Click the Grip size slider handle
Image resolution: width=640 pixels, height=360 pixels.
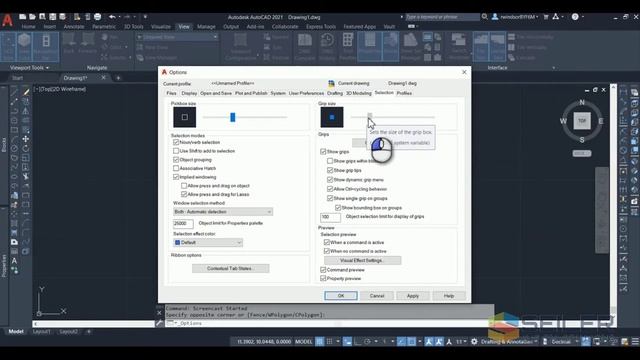coord(369,117)
